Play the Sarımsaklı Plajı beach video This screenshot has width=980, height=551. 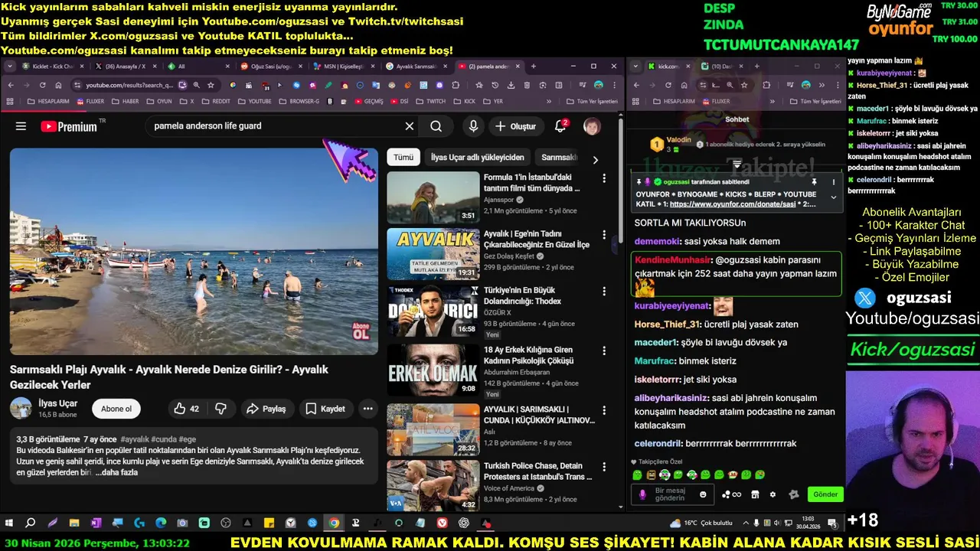[194, 252]
